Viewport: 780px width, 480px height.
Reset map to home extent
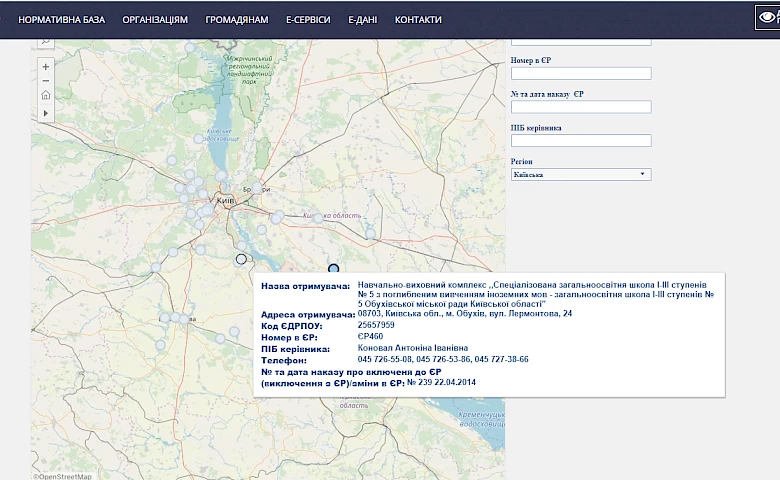click(x=46, y=95)
